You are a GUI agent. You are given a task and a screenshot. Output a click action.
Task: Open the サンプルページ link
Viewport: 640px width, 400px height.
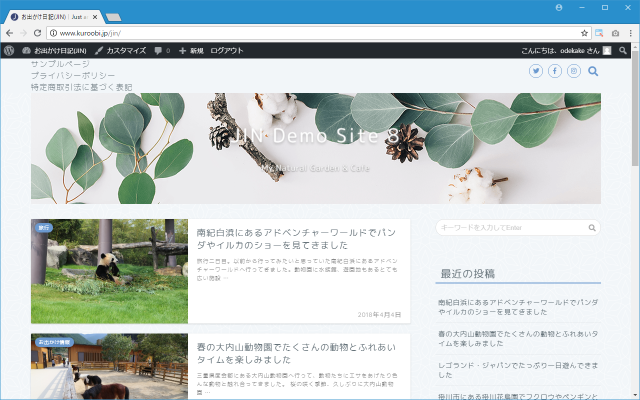tap(60, 64)
